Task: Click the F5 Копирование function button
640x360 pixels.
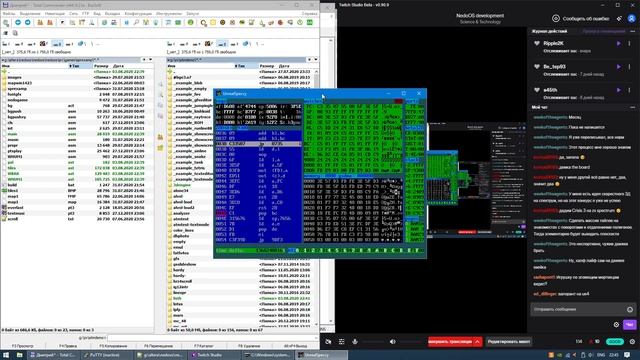Action: [113, 346]
